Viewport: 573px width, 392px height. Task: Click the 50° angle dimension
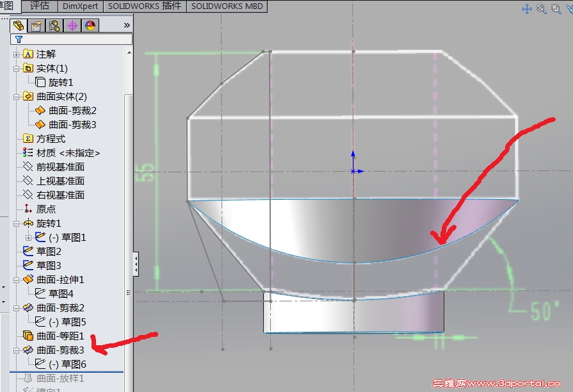click(544, 311)
